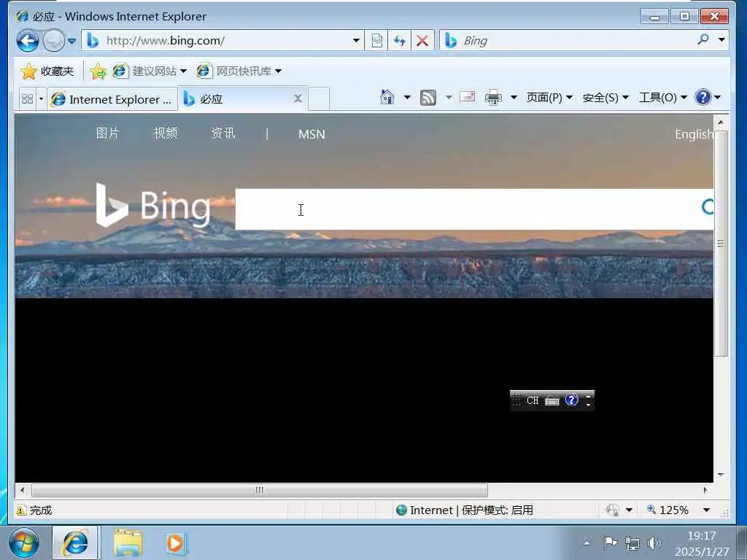Expand the feeds dropdown arrow
Viewport: 747px width, 560px height.
pyautogui.click(x=449, y=97)
